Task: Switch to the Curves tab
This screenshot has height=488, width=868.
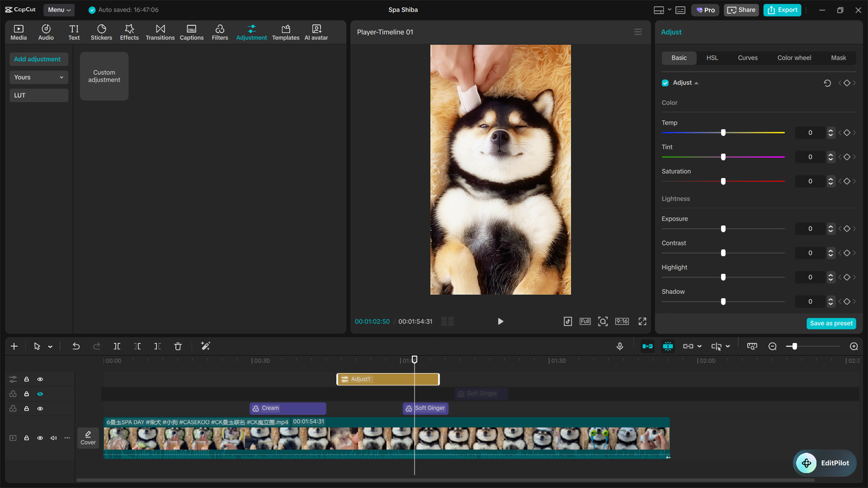Action: [x=748, y=57]
